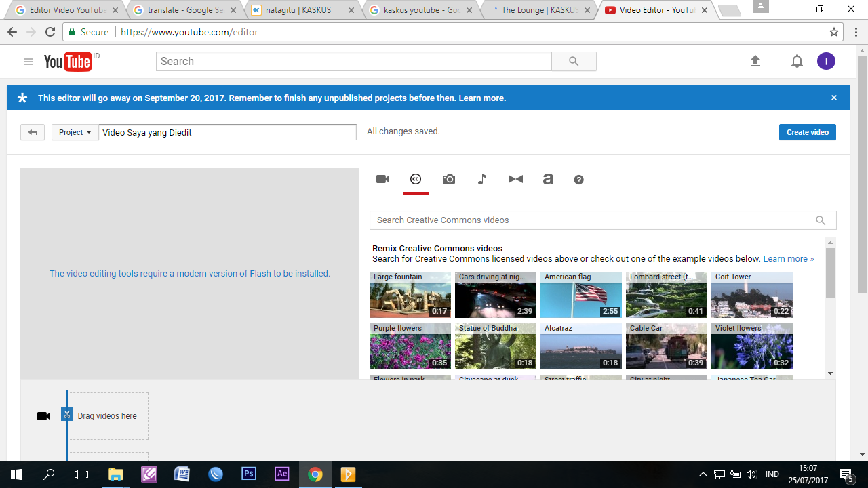Open the My Videos camcorder tab
The width and height of the screenshot is (868, 488).
[x=383, y=179]
